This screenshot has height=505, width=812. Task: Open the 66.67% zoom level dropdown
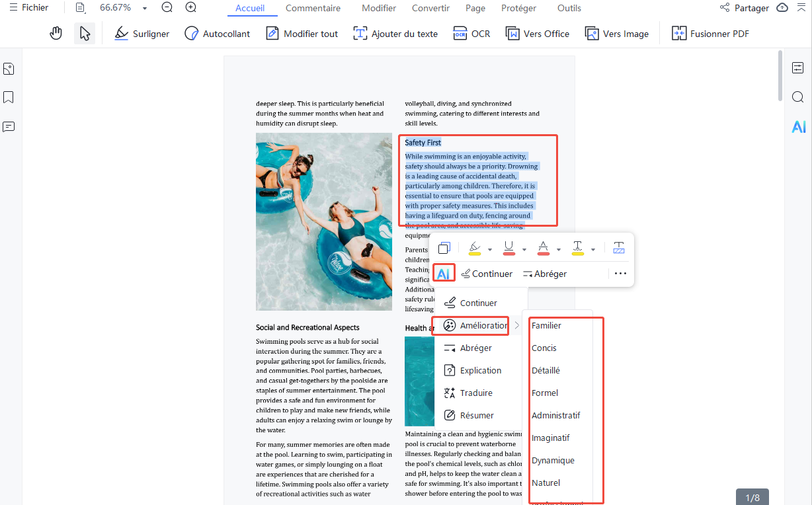coord(145,8)
